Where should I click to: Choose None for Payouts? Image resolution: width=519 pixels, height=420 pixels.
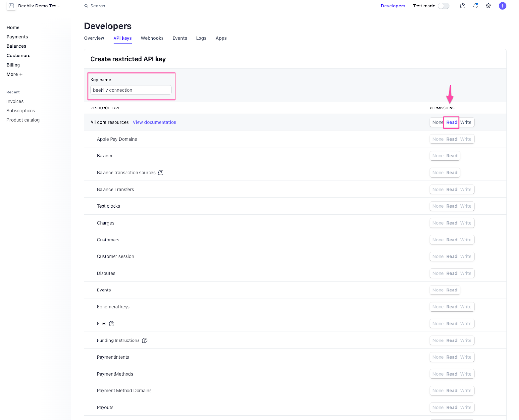tap(438, 408)
